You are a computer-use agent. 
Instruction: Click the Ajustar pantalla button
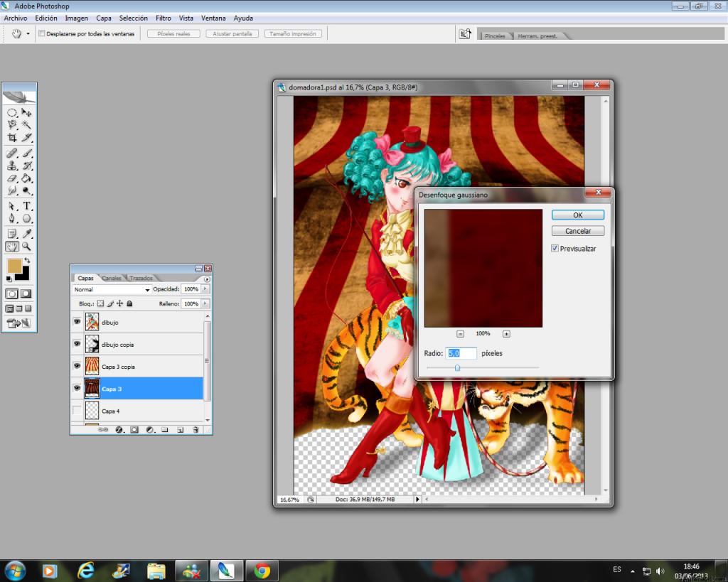pyautogui.click(x=232, y=34)
